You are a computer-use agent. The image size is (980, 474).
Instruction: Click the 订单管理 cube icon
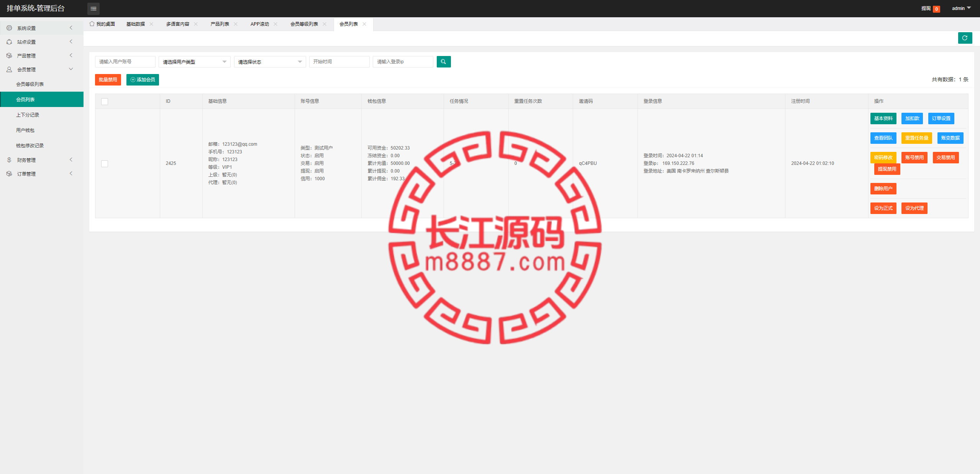pyautogui.click(x=9, y=174)
